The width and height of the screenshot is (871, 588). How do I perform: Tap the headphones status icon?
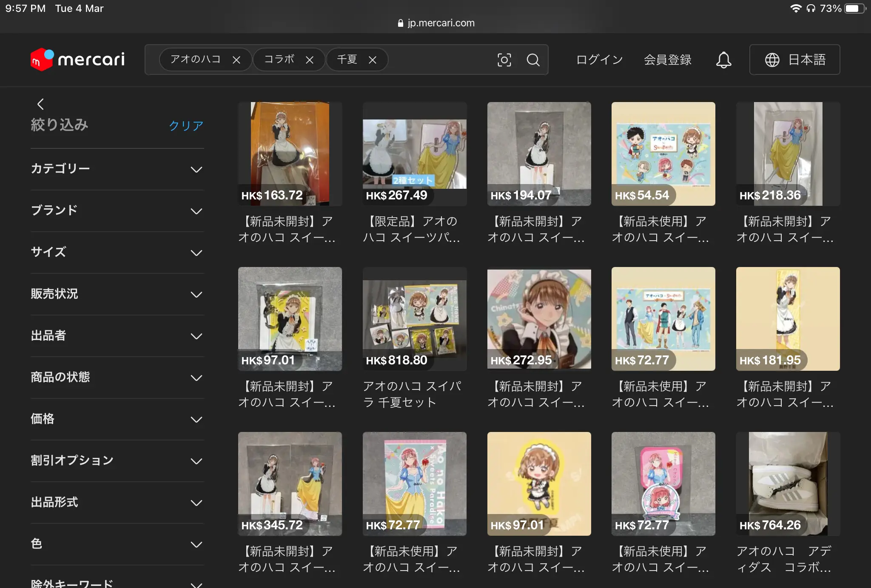click(811, 9)
